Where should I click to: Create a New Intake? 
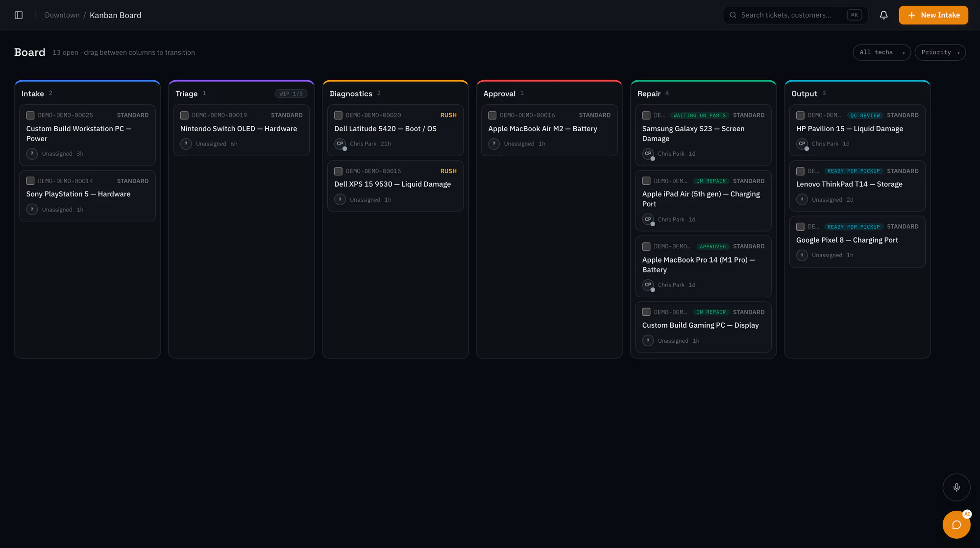click(933, 15)
